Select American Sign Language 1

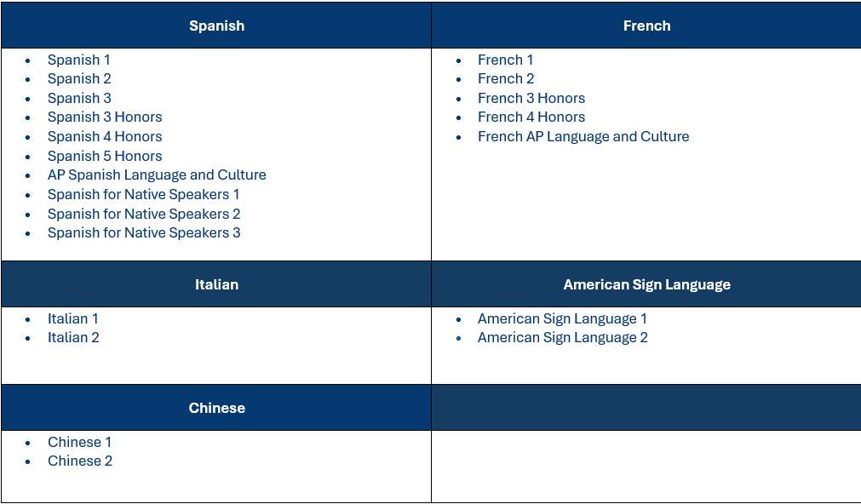[562, 319]
